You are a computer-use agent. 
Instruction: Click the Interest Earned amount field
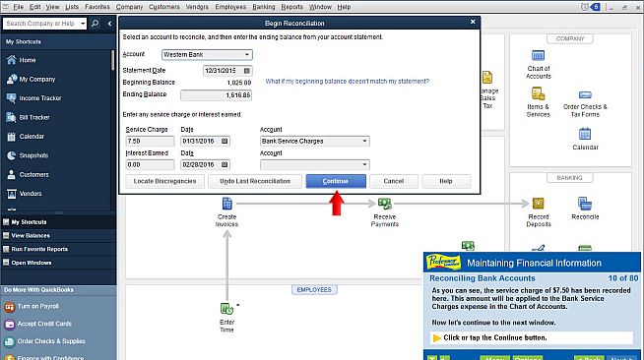pyautogui.click(x=150, y=164)
